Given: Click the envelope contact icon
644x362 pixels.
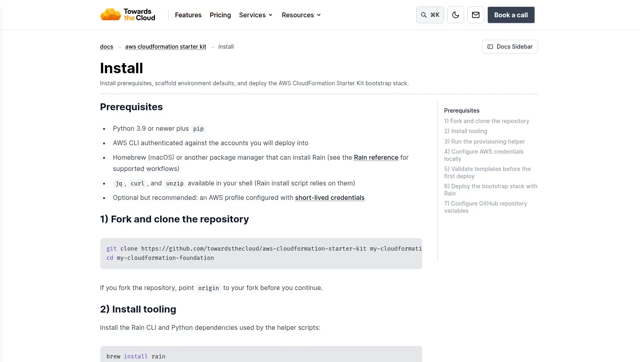Looking at the screenshot, I should tap(476, 15).
